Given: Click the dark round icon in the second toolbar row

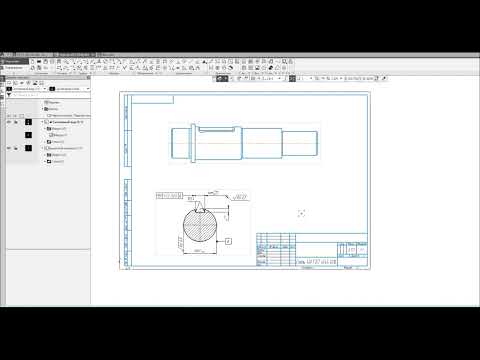Looking at the screenshot, I should (x=271, y=68).
